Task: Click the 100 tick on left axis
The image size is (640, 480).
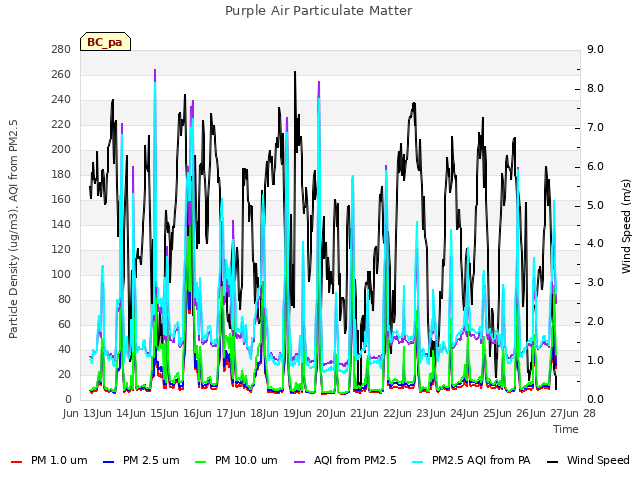Action: point(61,274)
